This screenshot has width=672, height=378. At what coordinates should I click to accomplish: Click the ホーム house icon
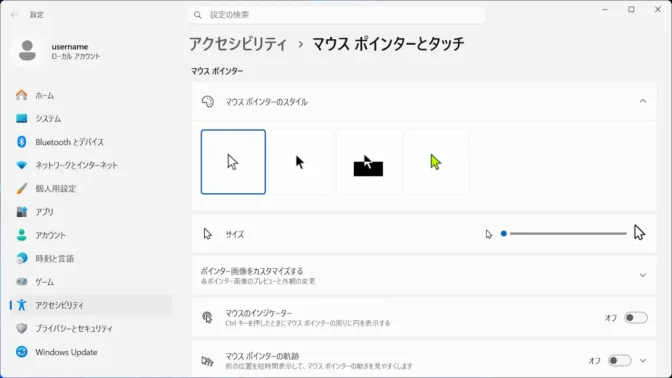21,95
